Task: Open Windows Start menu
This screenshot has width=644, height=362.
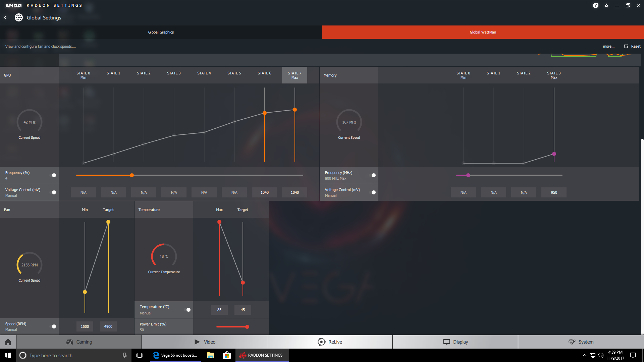Action: pyautogui.click(x=8, y=355)
